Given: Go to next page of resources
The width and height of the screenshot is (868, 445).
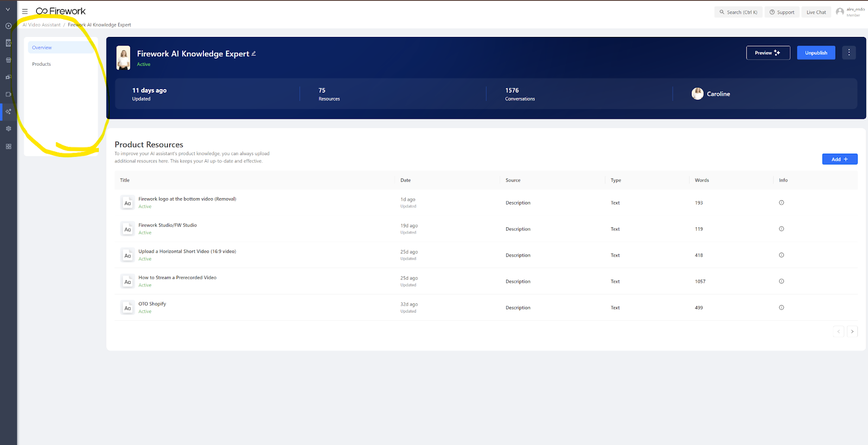Looking at the screenshot, I should 852,332.
